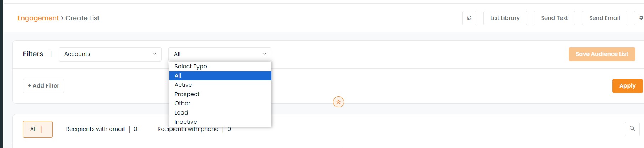Choose Other in the type list

(220, 104)
